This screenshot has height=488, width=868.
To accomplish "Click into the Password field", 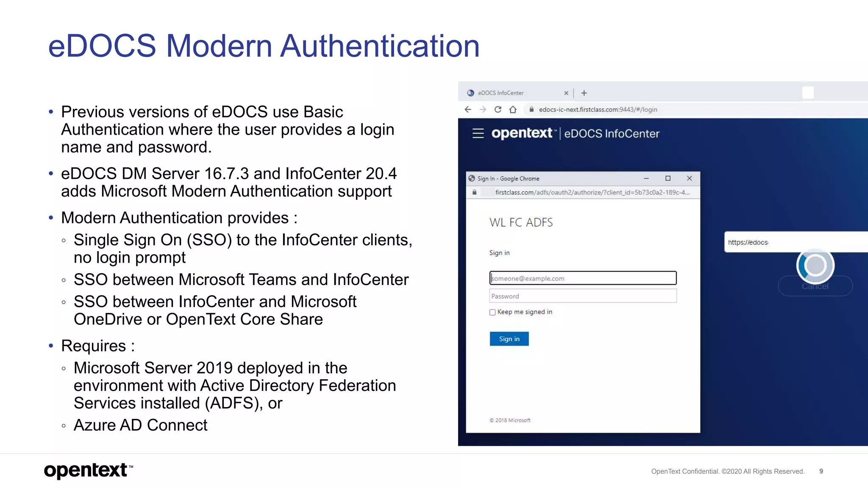I will click(583, 296).
